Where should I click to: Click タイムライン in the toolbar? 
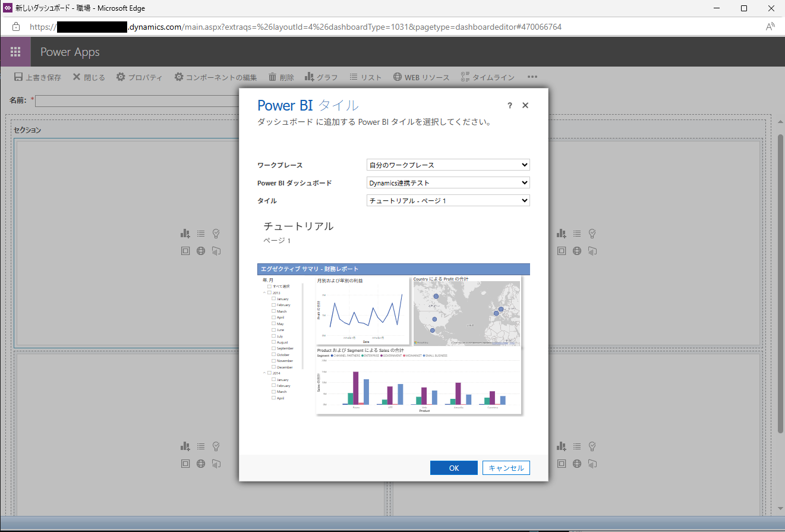tap(487, 77)
